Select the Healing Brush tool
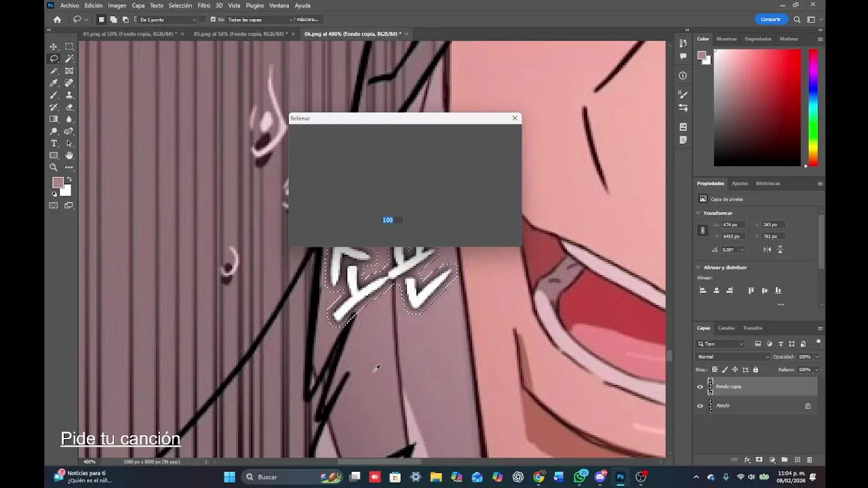The width and height of the screenshot is (868, 488). pos(69,83)
